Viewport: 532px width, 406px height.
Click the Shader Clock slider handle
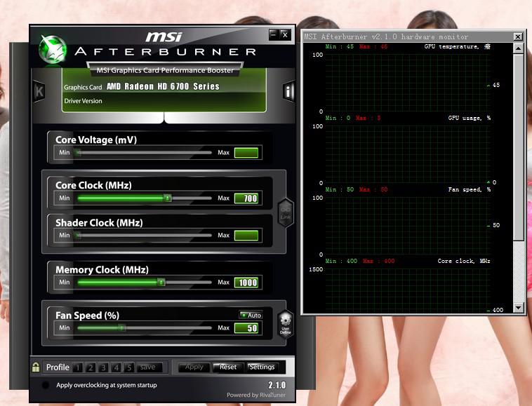pyautogui.click(x=79, y=235)
